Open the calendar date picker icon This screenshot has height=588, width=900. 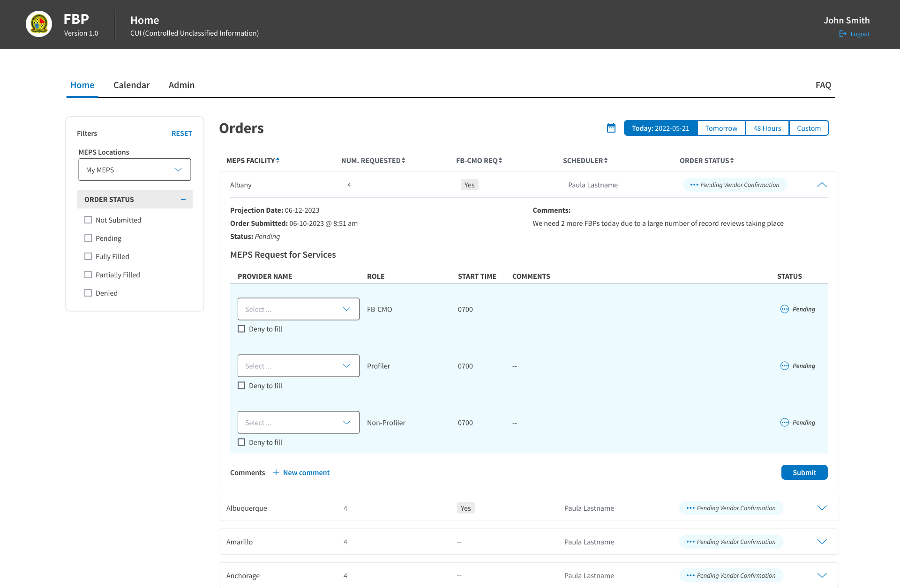point(611,128)
